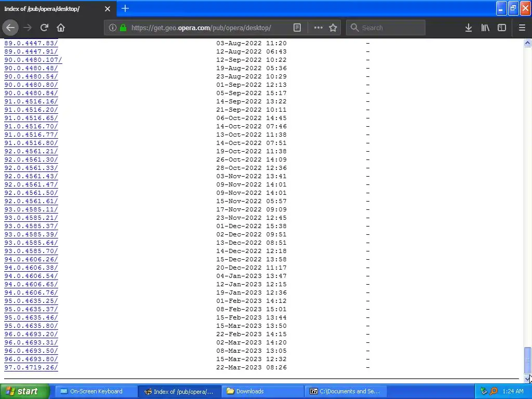Screen dimensions: 532x399
Task: Switch to 7-Zip C:\Documents taskbar button
Action: pyautogui.click(x=345, y=392)
